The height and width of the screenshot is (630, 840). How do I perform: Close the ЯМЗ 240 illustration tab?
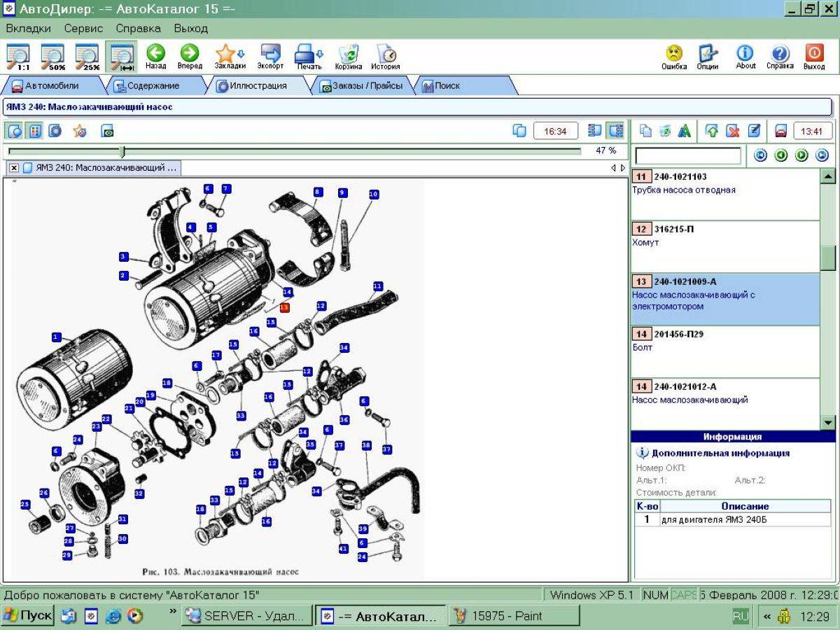[x=14, y=168]
